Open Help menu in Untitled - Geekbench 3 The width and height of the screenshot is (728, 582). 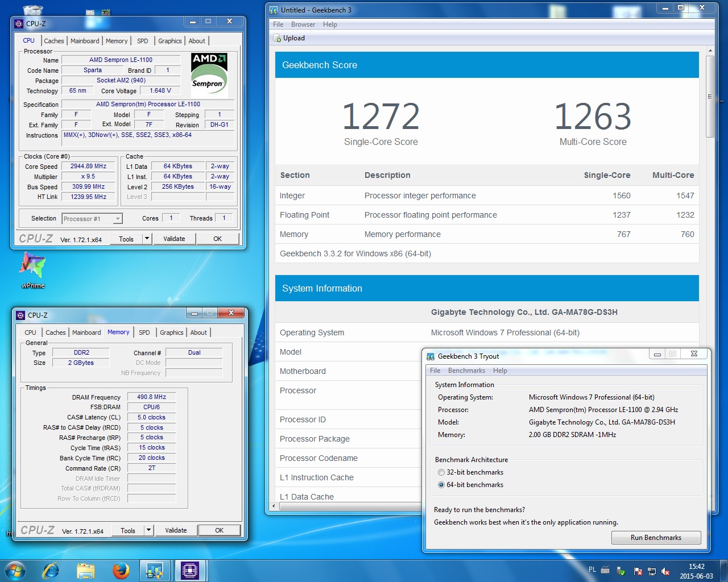pos(330,24)
